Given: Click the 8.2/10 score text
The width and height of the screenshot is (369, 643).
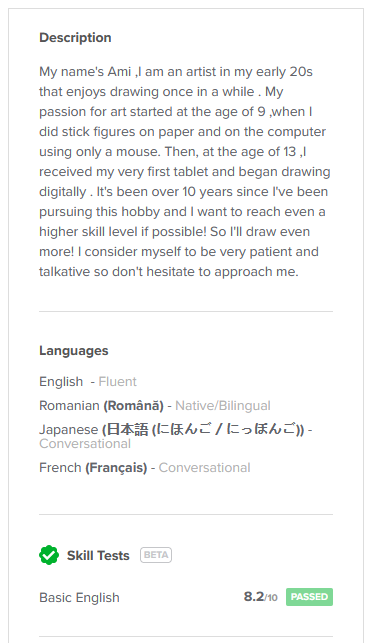Looking at the screenshot, I should (x=260, y=597).
